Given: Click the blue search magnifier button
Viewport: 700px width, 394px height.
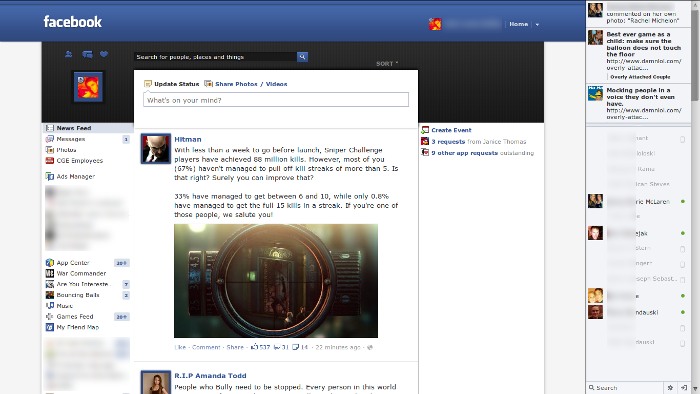Looking at the screenshot, I should pyautogui.click(x=302, y=57).
